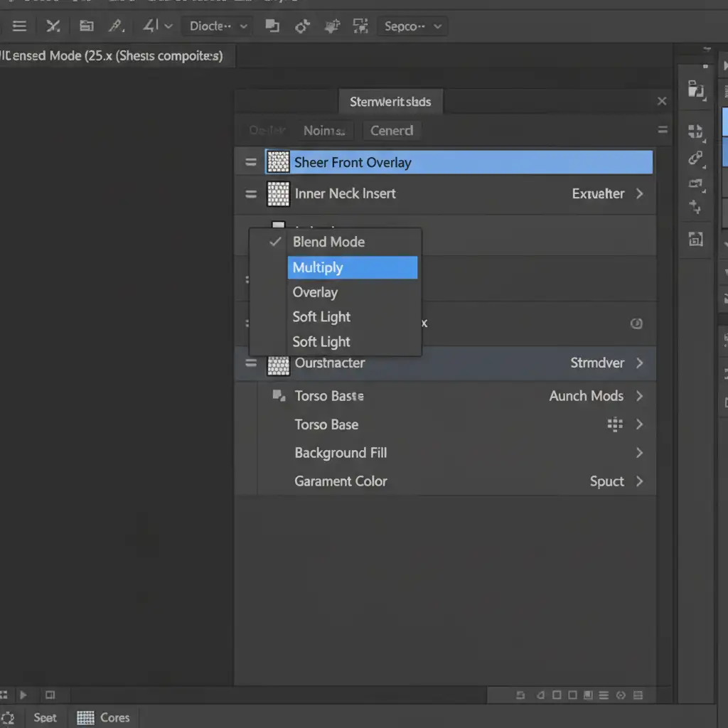Click the gear icon in top toolbar
The image size is (728, 728).
point(302,26)
